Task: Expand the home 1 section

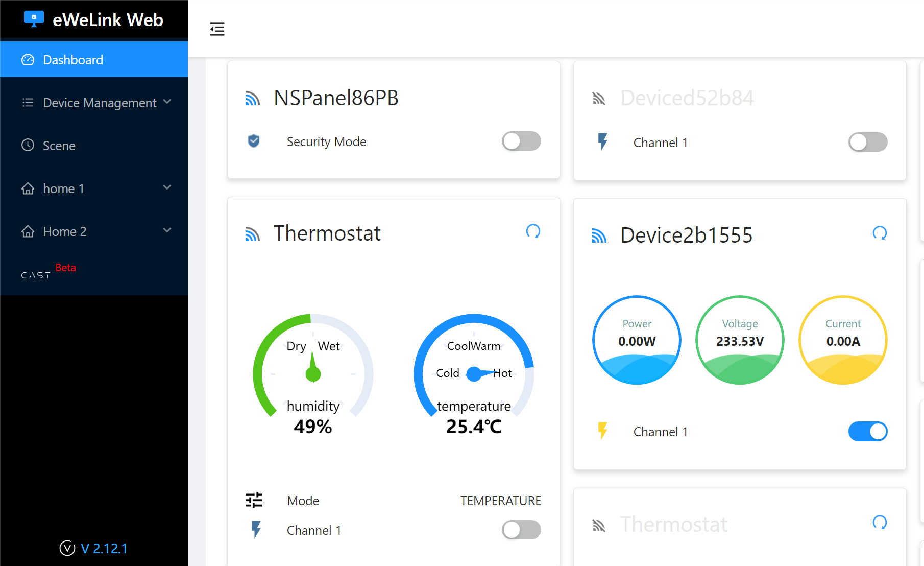Action: (x=94, y=188)
